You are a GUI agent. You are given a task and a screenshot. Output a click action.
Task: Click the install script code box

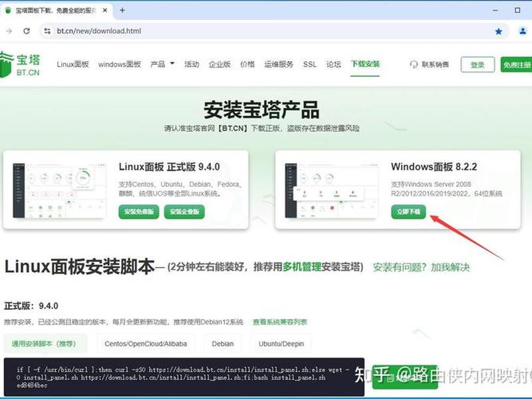184,377
